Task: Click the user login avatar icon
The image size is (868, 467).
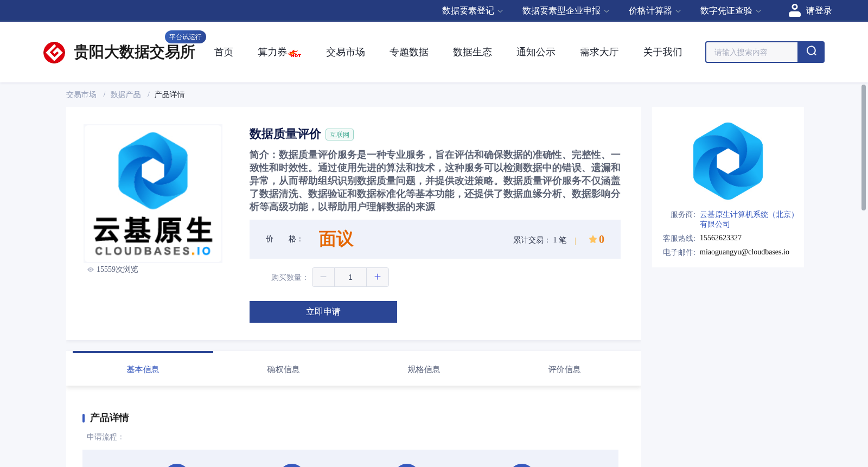Action: [795, 10]
